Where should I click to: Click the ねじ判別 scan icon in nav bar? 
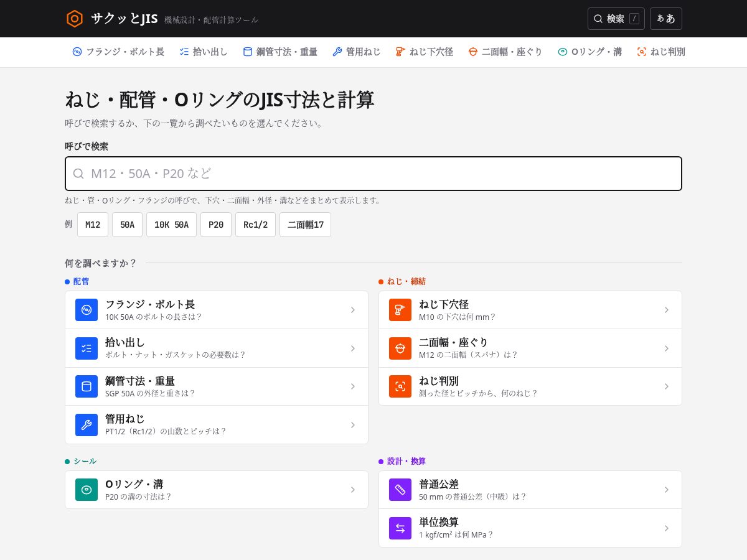pyautogui.click(x=642, y=52)
